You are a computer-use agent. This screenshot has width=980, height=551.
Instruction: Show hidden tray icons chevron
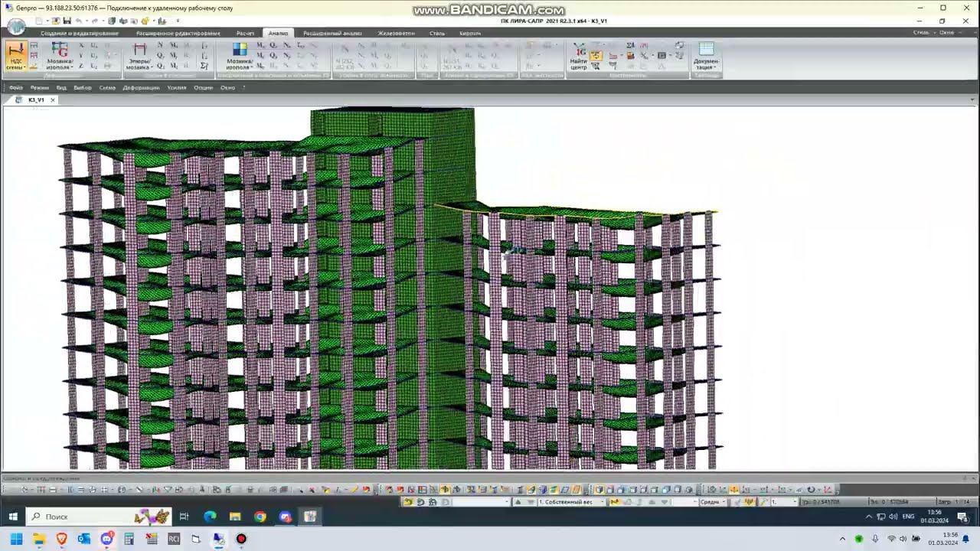(871, 517)
